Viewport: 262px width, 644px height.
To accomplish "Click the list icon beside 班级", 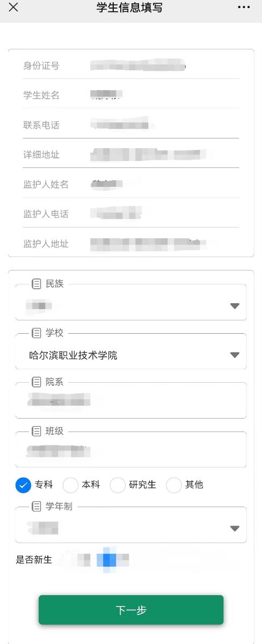I will click(x=37, y=431).
